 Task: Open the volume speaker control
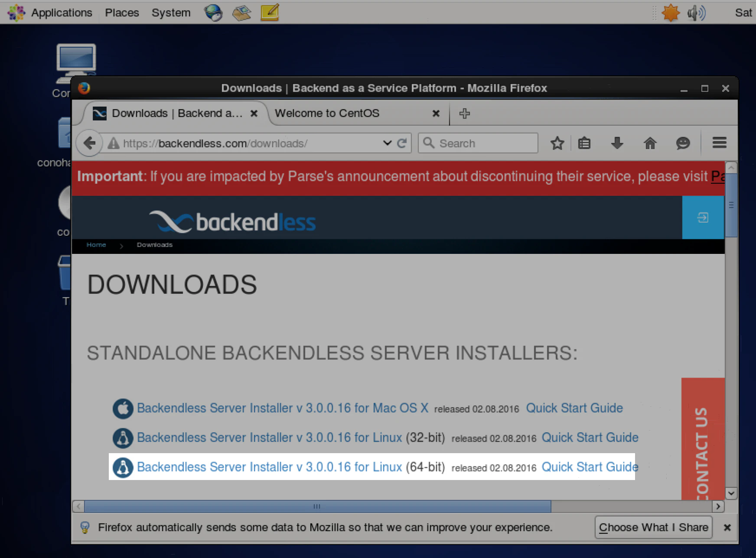696,13
